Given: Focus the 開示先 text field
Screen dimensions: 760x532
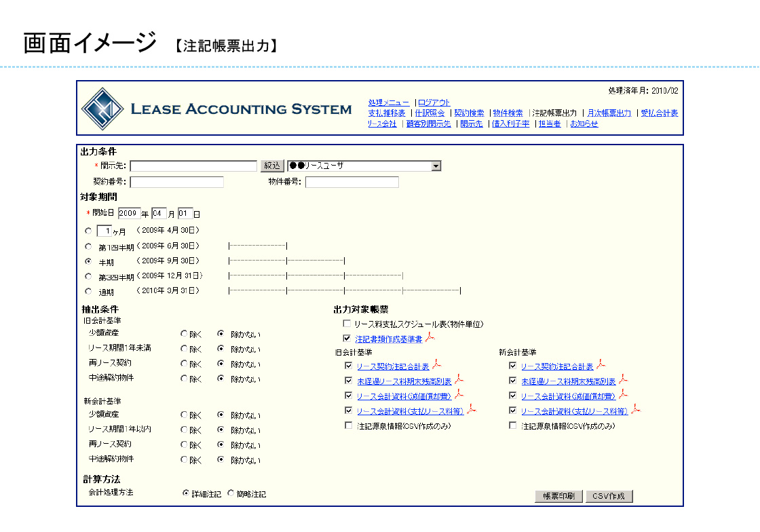Looking at the screenshot, I should coord(193,166).
